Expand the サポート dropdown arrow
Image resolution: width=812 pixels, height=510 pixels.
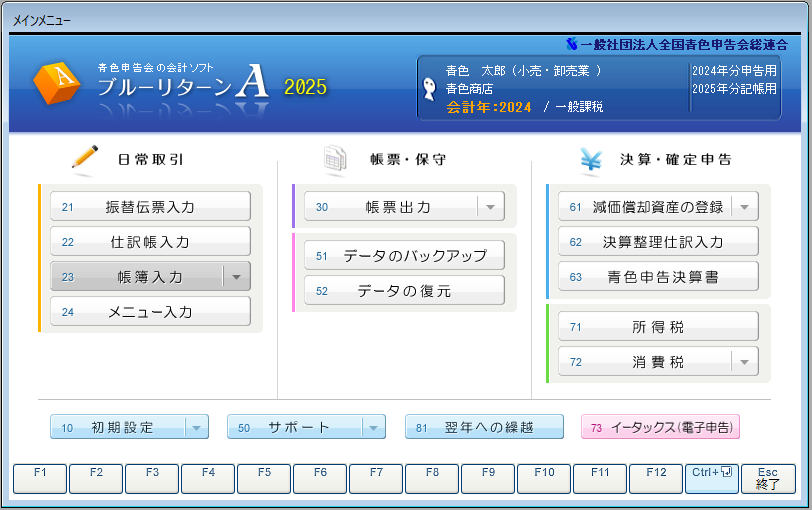(x=374, y=427)
